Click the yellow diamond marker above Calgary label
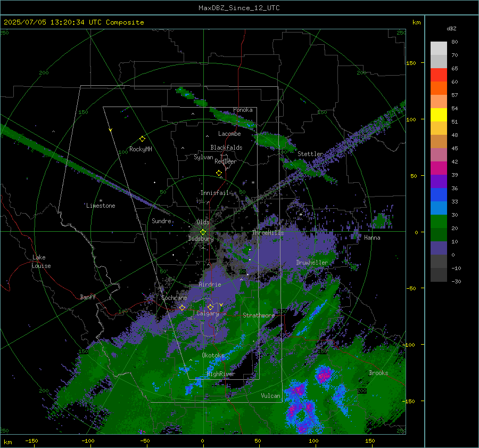Image resolution: width=479 pixels, height=448 pixels. click(210, 307)
